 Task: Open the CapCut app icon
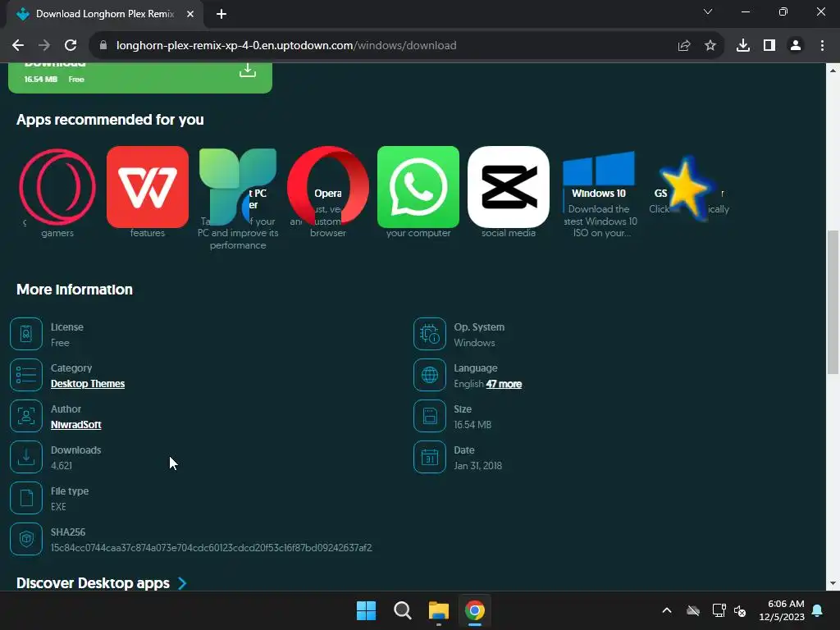point(509,187)
